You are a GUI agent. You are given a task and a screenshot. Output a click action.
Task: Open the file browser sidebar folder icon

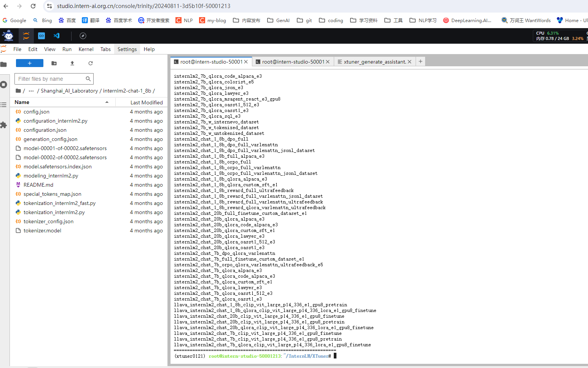click(x=4, y=64)
